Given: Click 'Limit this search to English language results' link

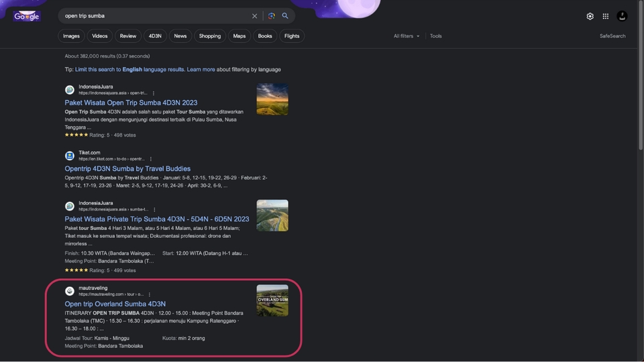Looking at the screenshot, I should click(129, 69).
